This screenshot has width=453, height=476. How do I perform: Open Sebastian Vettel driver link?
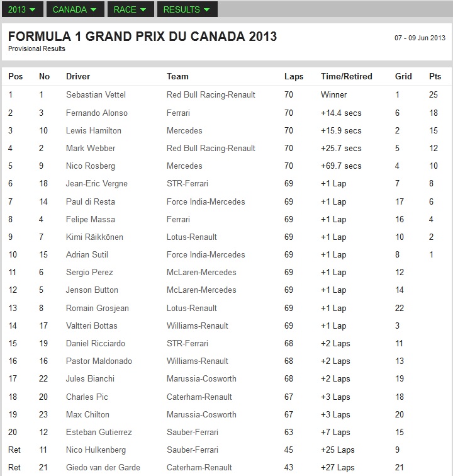[96, 94]
